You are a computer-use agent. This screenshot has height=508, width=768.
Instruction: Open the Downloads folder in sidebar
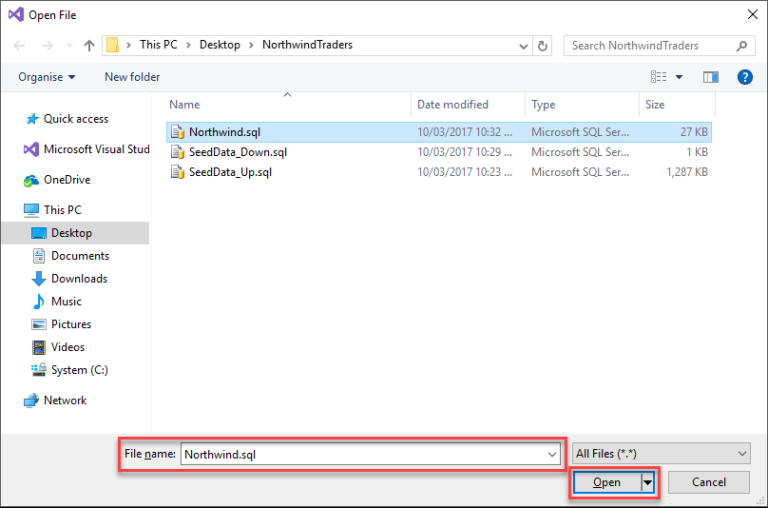coord(79,279)
